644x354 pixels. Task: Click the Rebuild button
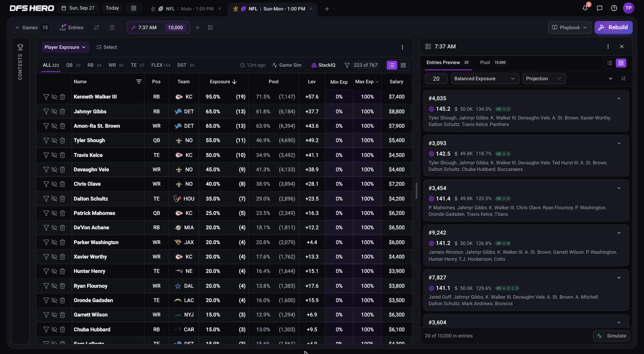614,27
